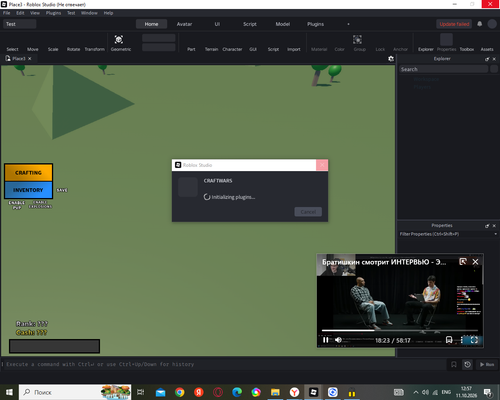Close the Properties panel
The width and height of the screenshot is (500, 400).
coord(494,226)
